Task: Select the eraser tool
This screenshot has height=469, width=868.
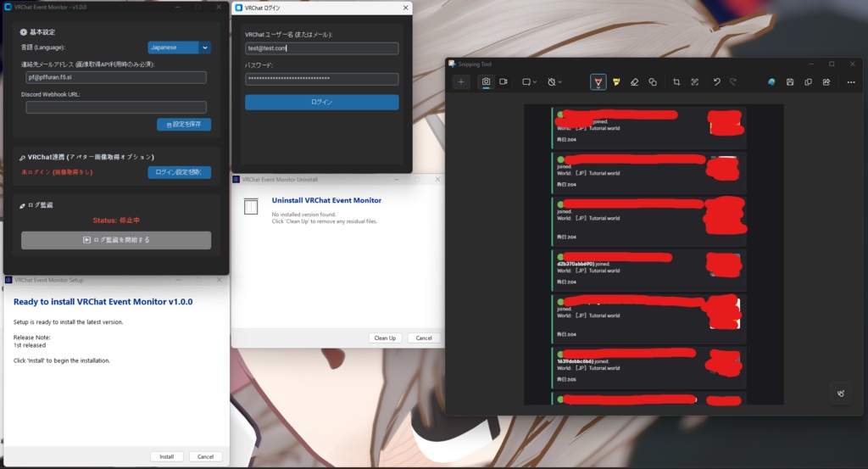Action: [x=634, y=82]
